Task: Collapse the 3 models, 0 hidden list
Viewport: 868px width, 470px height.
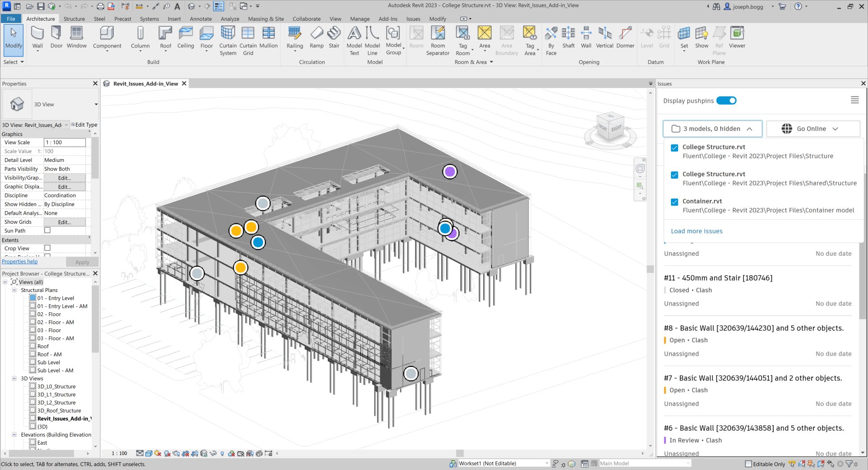Action: coord(750,129)
